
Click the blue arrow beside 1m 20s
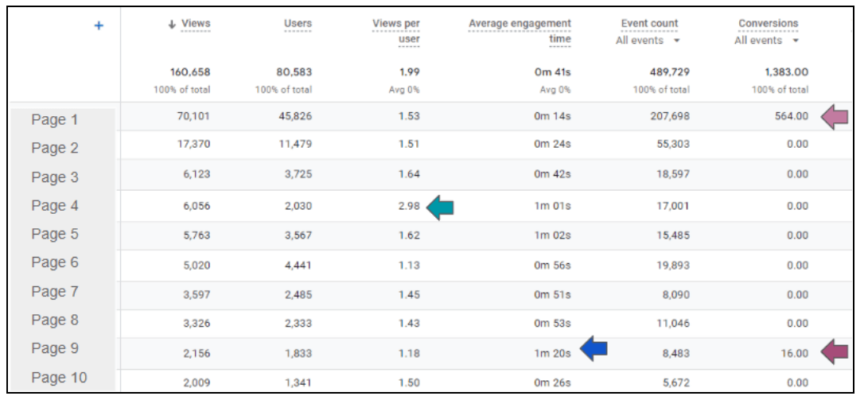[593, 348]
